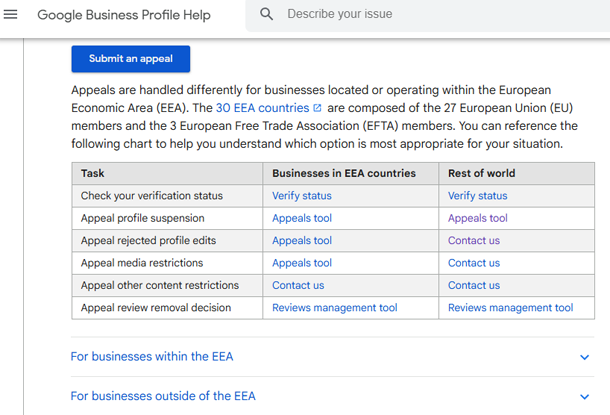The width and height of the screenshot is (610, 415).
Task: Click Appeal rejected profile edits cell
Action: pyautogui.click(x=167, y=240)
